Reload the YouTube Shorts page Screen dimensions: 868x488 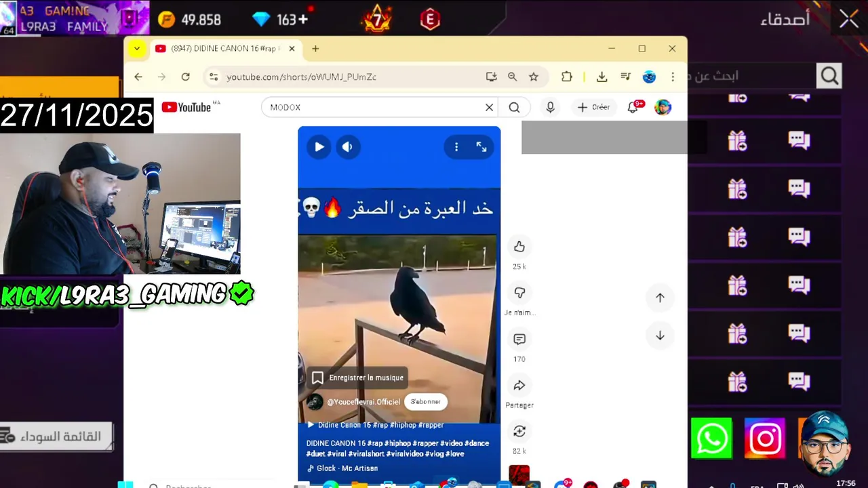coord(185,77)
